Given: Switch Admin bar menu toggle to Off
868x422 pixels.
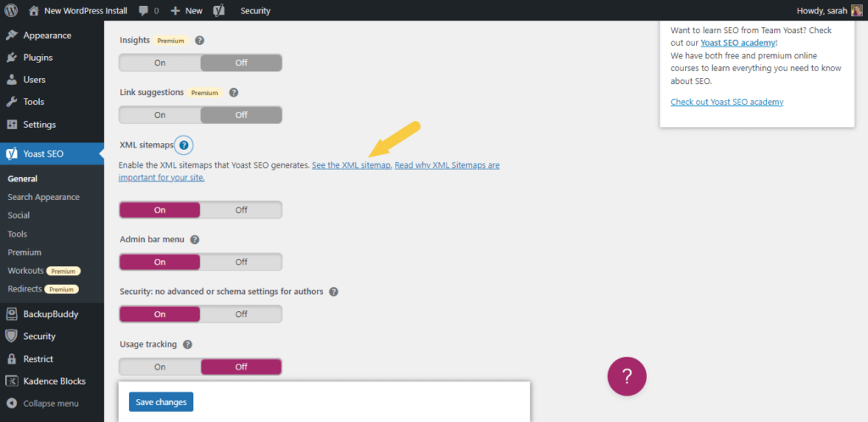Looking at the screenshot, I should coord(241,262).
